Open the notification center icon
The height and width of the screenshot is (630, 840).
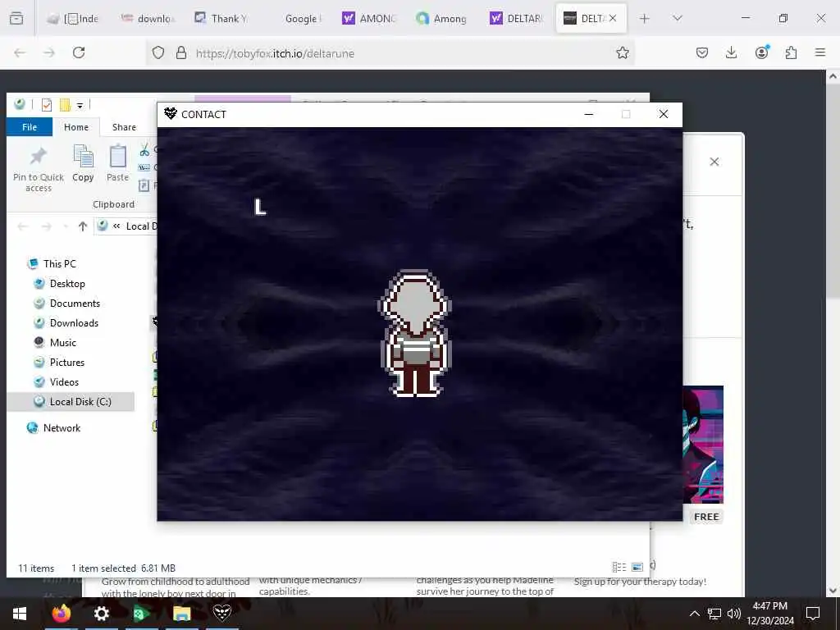tap(813, 614)
